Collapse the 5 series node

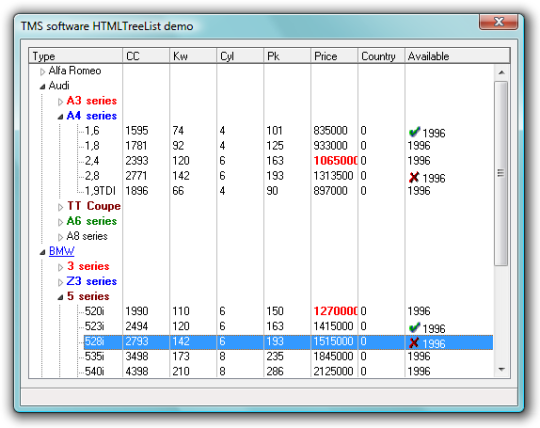pos(60,297)
